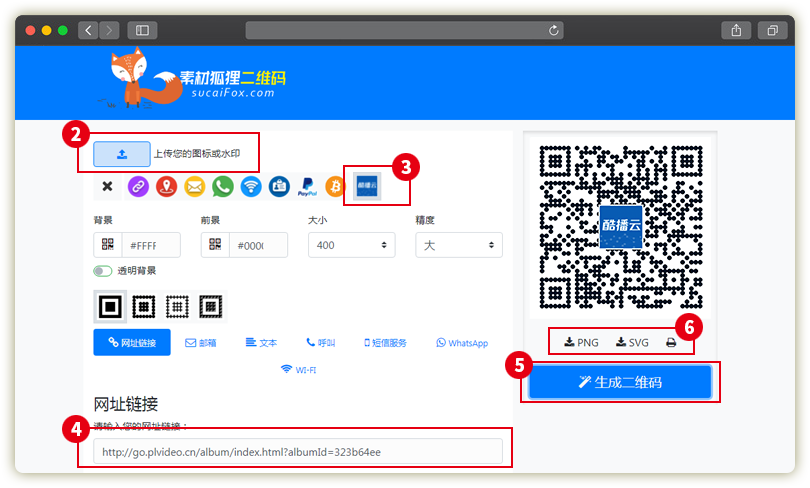Click the upload logo or watermark button

tap(122, 154)
